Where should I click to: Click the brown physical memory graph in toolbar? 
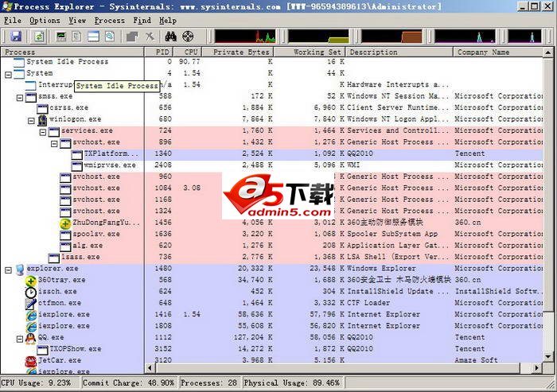pos(391,37)
